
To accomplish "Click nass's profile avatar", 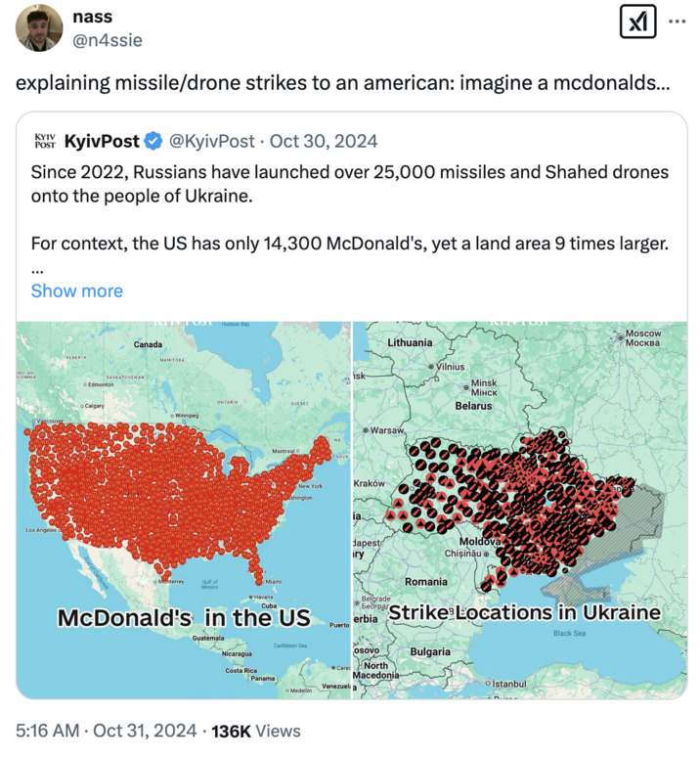I will pyautogui.click(x=39, y=27).
